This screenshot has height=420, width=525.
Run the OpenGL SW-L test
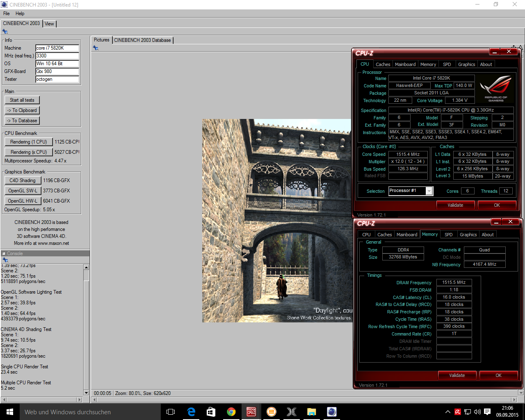(x=23, y=191)
